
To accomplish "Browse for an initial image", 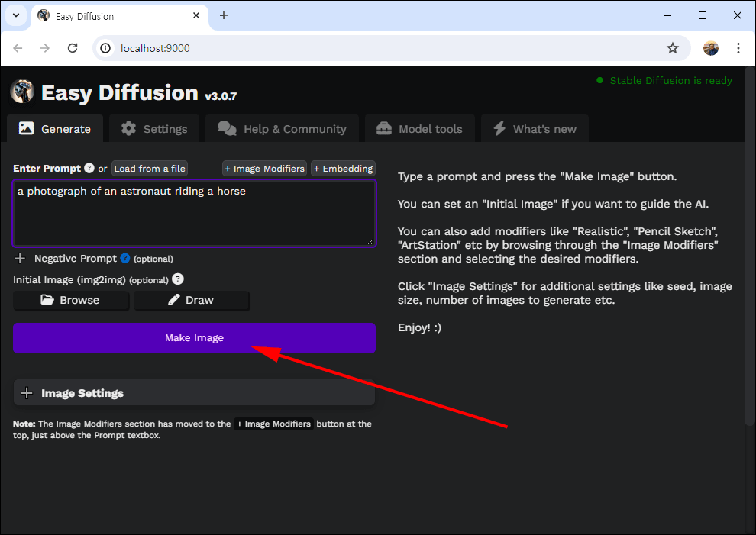I will click(71, 300).
